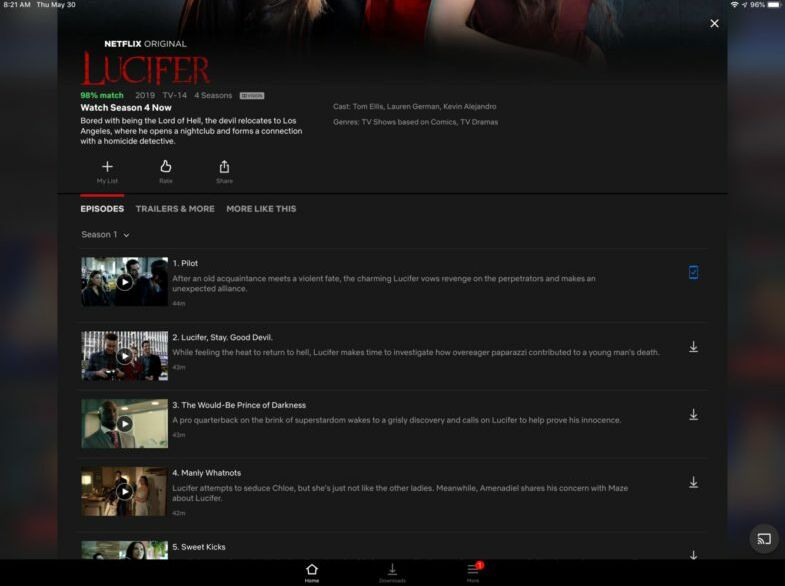Open the Downloads tab in bottom bar
The width and height of the screenshot is (785, 586).
(x=392, y=573)
